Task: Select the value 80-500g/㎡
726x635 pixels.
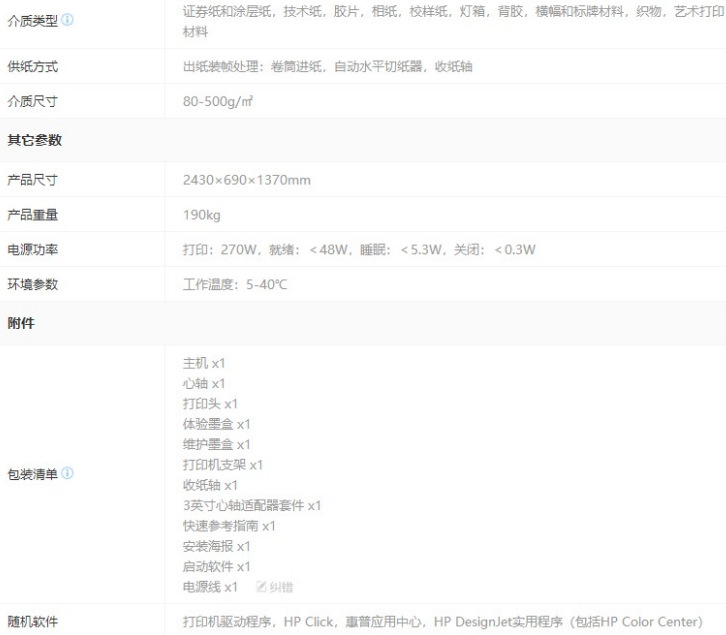Action: tap(218, 101)
